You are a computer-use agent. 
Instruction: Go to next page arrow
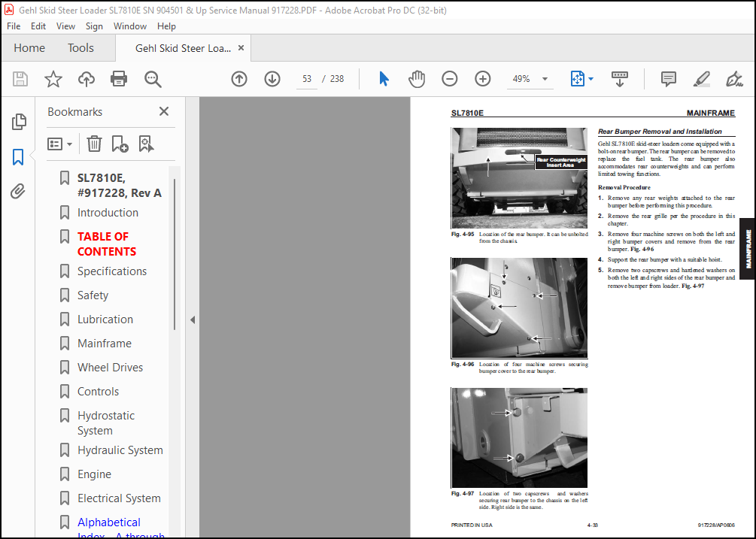coord(272,78)
